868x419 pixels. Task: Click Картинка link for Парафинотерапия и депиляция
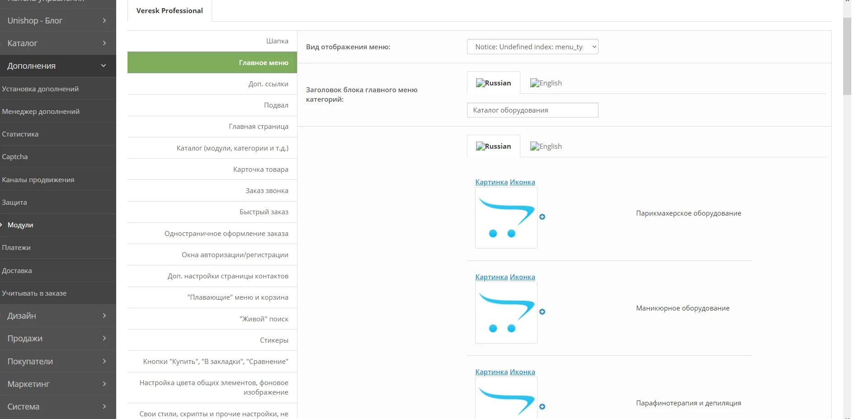491,372
